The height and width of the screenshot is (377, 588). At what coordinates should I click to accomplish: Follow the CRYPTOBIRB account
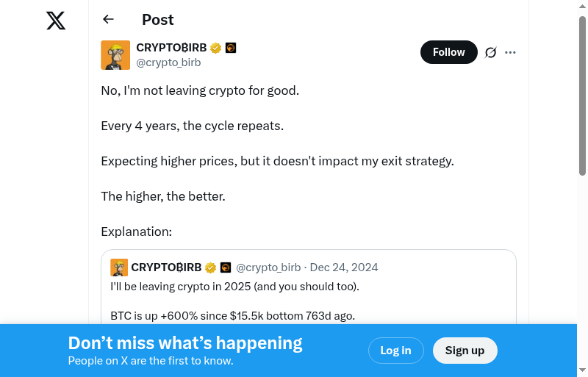(448, 52)
